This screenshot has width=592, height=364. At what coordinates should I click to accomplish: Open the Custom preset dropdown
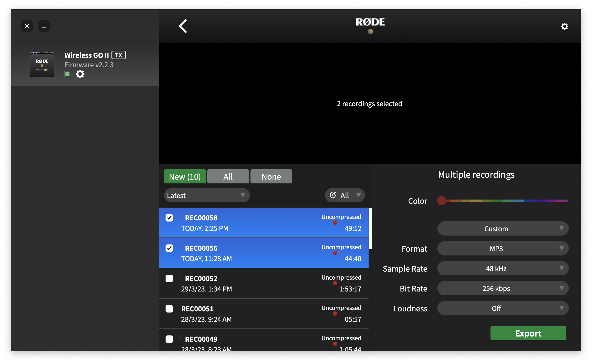pyautogui.click(x=503, y=228)
